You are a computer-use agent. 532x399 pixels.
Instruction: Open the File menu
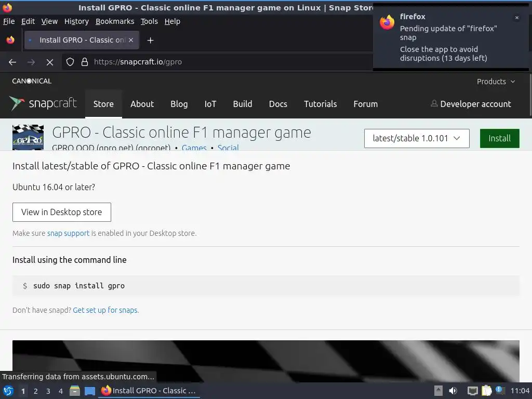[x=9, y=21]
